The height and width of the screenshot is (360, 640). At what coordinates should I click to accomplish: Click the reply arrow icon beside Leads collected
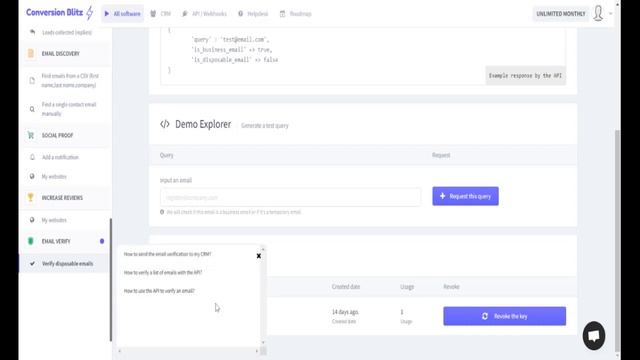pos(32,32)
